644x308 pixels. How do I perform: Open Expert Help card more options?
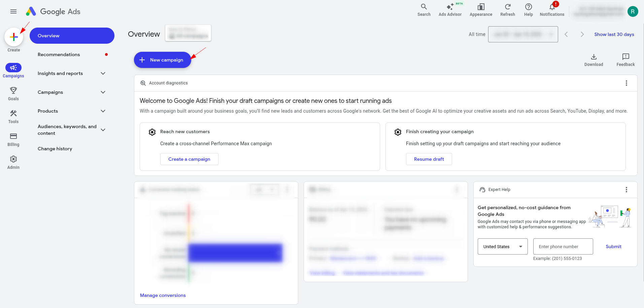[x=626, y=190]
